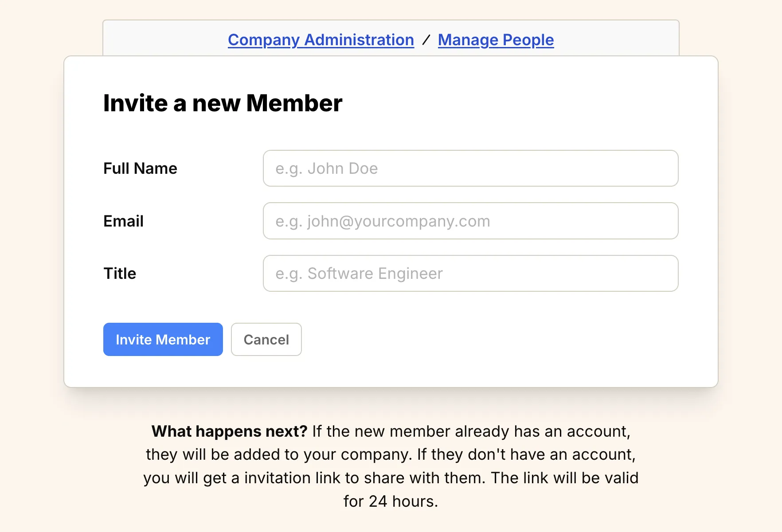782x532 pixels.
Task: Click the Title label
Action: pos(119,273)
